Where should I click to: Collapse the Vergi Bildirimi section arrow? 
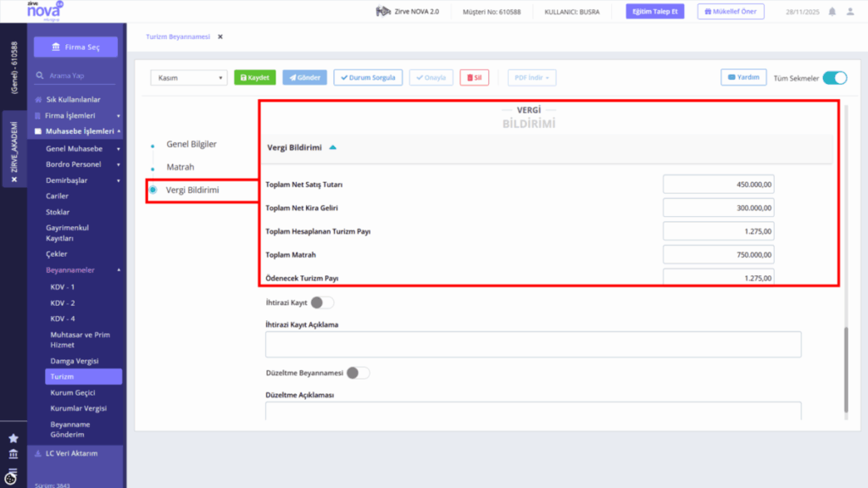[x=332, y=147]
